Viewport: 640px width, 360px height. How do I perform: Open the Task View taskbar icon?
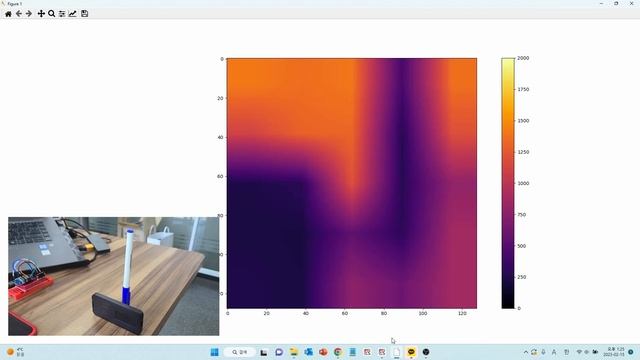[x=264, y=352]
